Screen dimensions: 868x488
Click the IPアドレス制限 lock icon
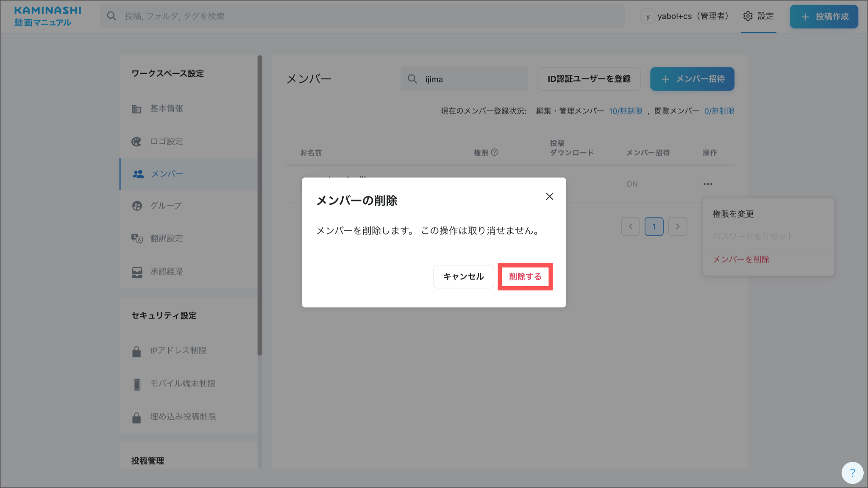(x=136, y=351)
